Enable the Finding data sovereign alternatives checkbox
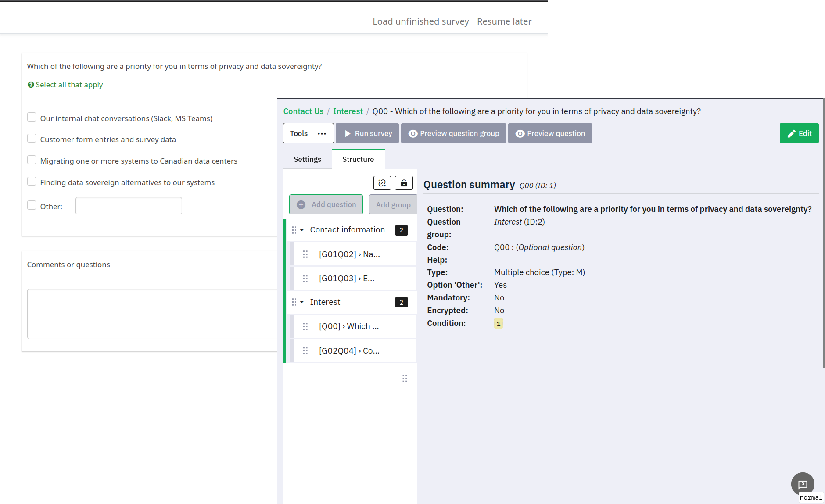The height and width of the screenshot is (504, 825). coord(32,182)
